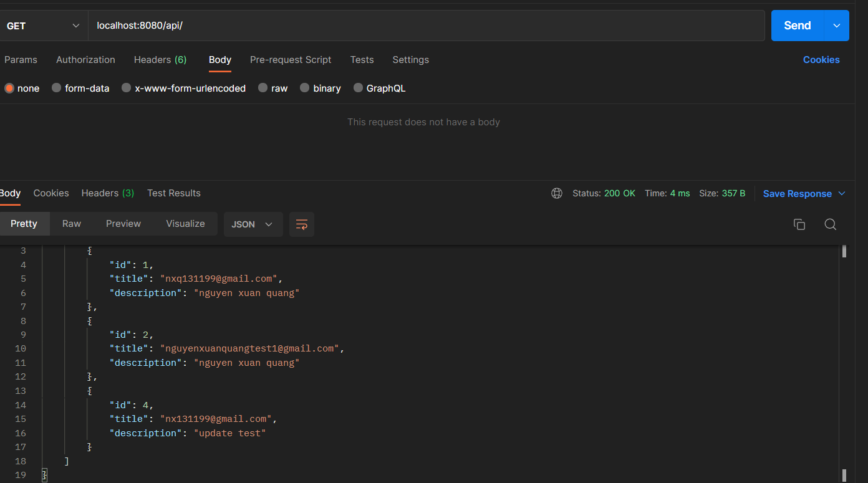868x483 pixels.
Task: Click the globe network icon
Action: [x=557, y=193]
